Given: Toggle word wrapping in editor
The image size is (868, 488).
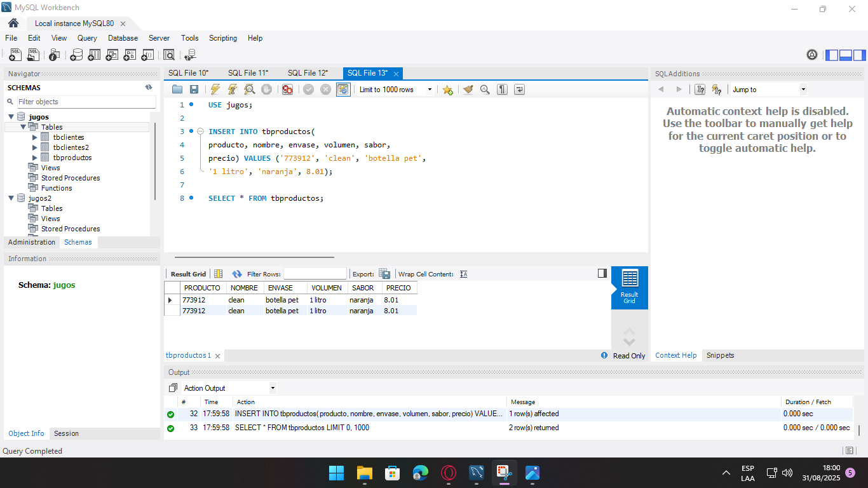Looking at the screenshot, I should (x=519, y=90).
